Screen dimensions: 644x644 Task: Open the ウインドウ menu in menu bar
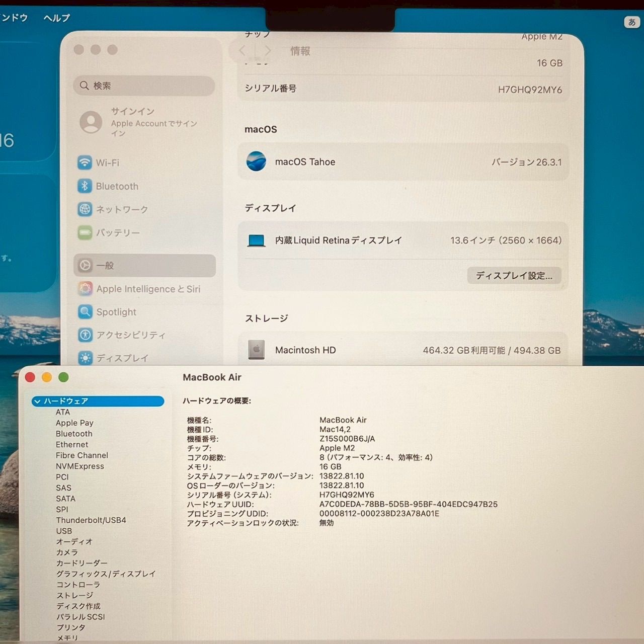click(14, 18)
